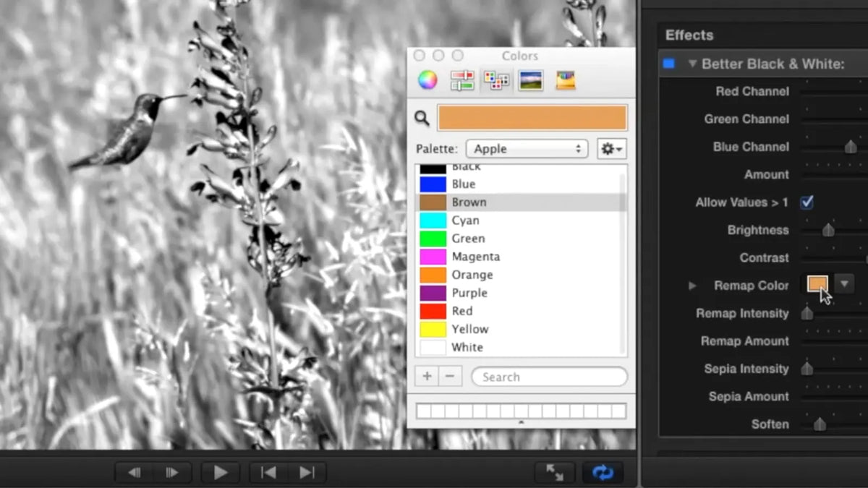Collapse the Better Black & White effect
Screen dimensions: 868x488
[692, 64]
